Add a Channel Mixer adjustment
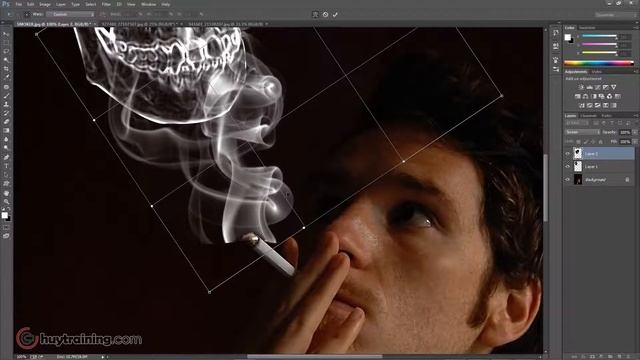640x360 pixels. coord(609,96)
